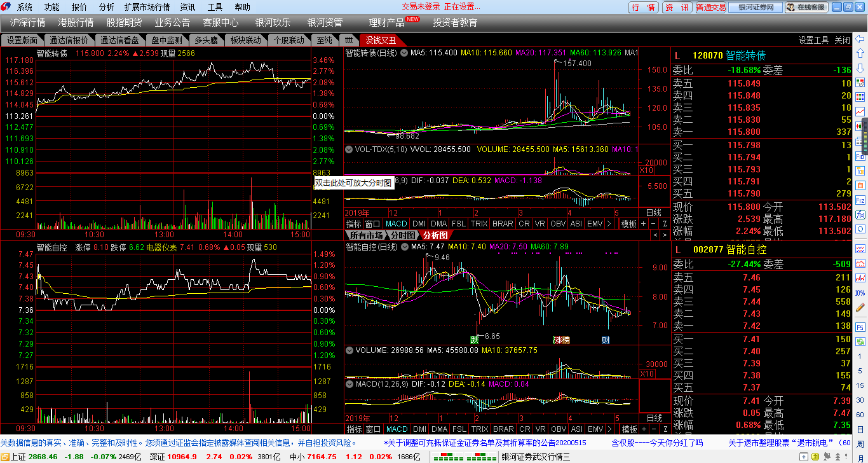This screenshot has height=463, width=868.
Task: Open the 分析 menu
Action: coord(107,7)
